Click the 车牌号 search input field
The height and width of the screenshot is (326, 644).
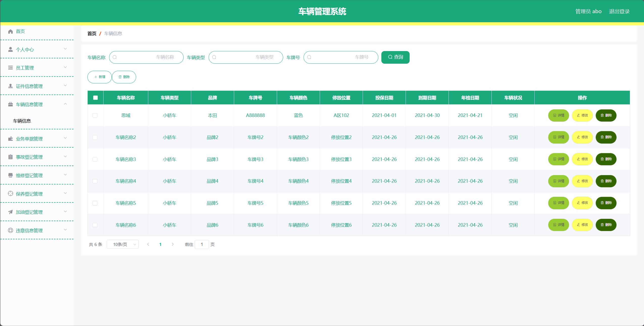pyautogui.click(x=341, y=57)
